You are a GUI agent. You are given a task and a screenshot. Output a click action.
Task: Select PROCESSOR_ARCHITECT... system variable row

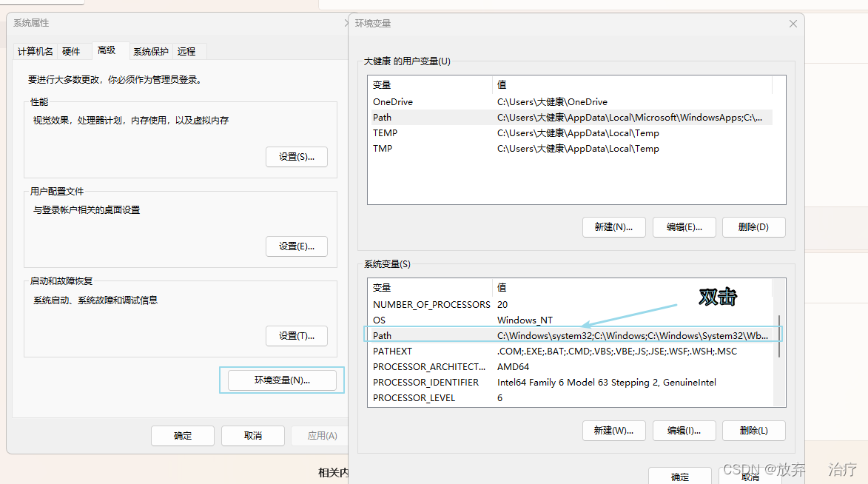(570, 366)
